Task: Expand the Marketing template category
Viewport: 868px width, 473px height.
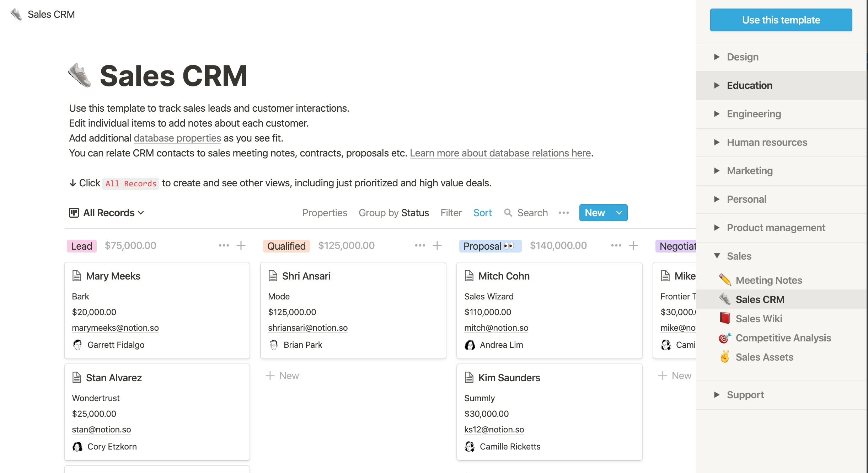Action: (750, 171)
